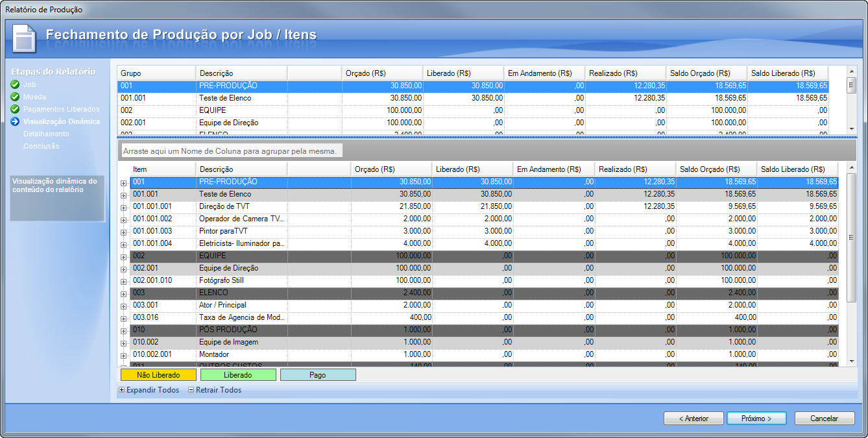868x438 pixels.
Task: Click upper grid Orçado (R$) column header
Action: pos(382,73)
